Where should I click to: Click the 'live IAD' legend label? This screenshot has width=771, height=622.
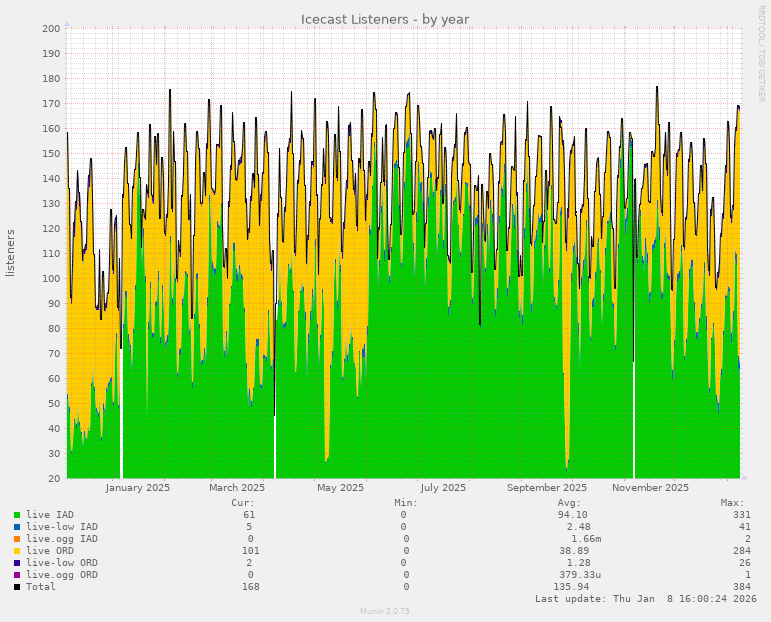(50, 515)
